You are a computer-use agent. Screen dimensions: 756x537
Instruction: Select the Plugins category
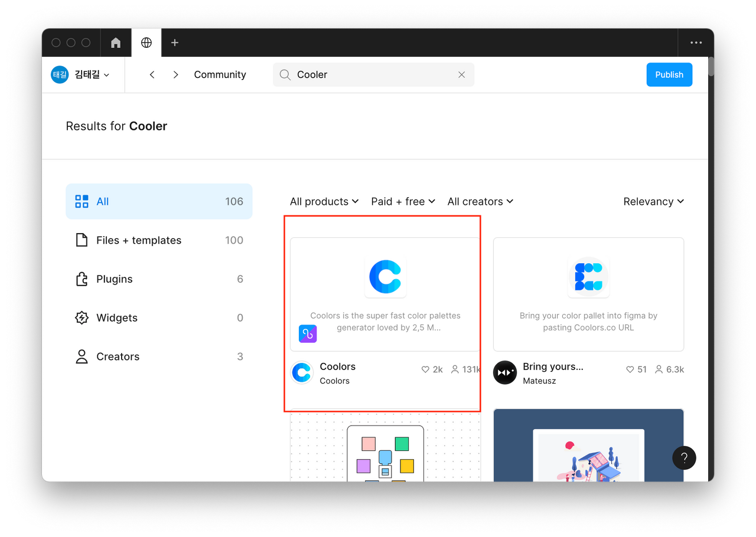point(159,279)
